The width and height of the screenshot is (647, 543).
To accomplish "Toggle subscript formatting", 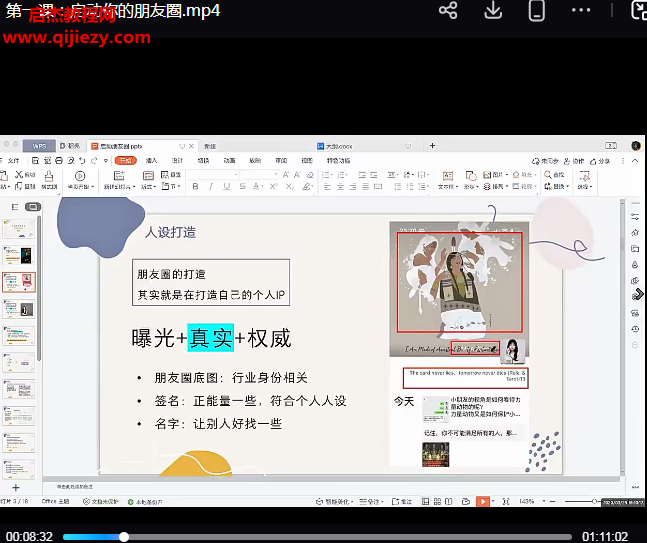I will pos(290,187).
